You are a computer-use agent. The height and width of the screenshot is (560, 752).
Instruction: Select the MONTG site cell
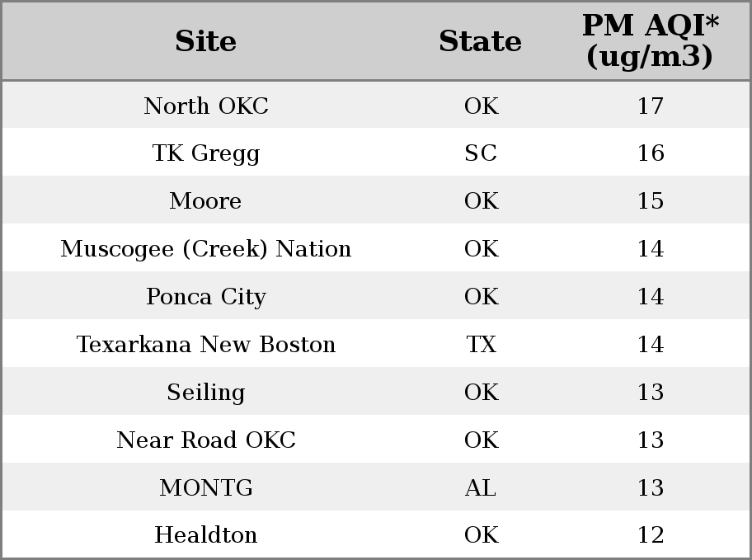pos(206,487)
